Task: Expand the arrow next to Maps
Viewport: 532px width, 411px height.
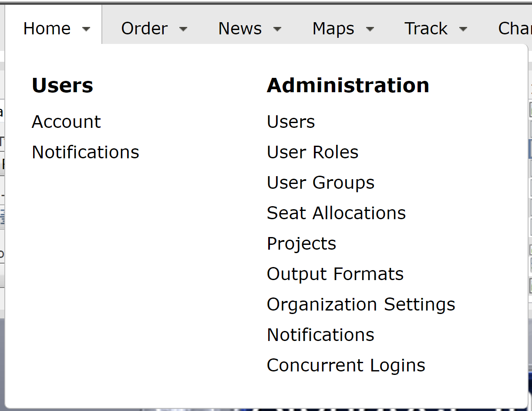Action: tap(370, 29)
